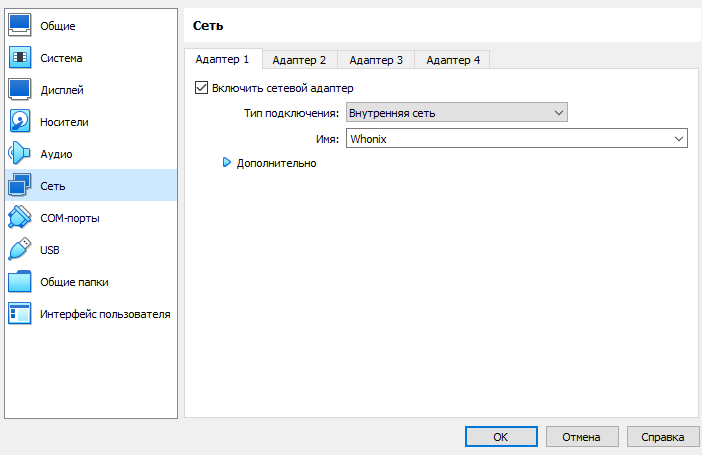Switch to the Адаптер 2 tab
Screen dimensions: 702x455
[x=299, y=60]
